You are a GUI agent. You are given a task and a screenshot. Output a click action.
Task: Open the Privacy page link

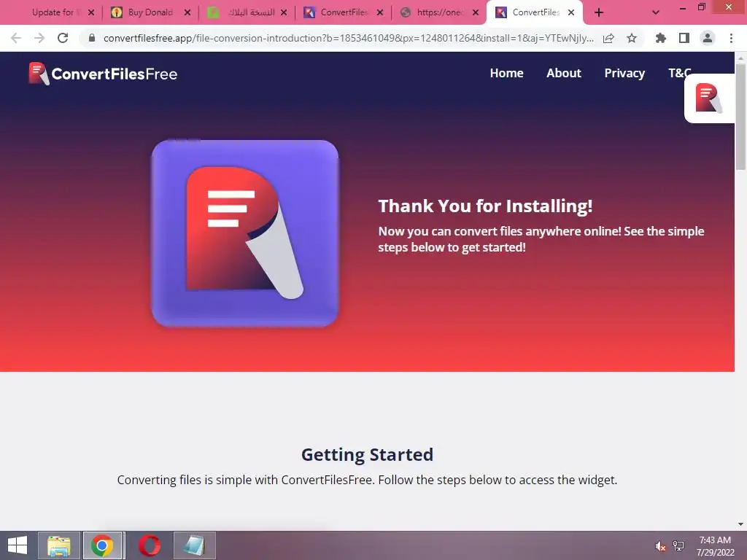[x=624, y=73]
